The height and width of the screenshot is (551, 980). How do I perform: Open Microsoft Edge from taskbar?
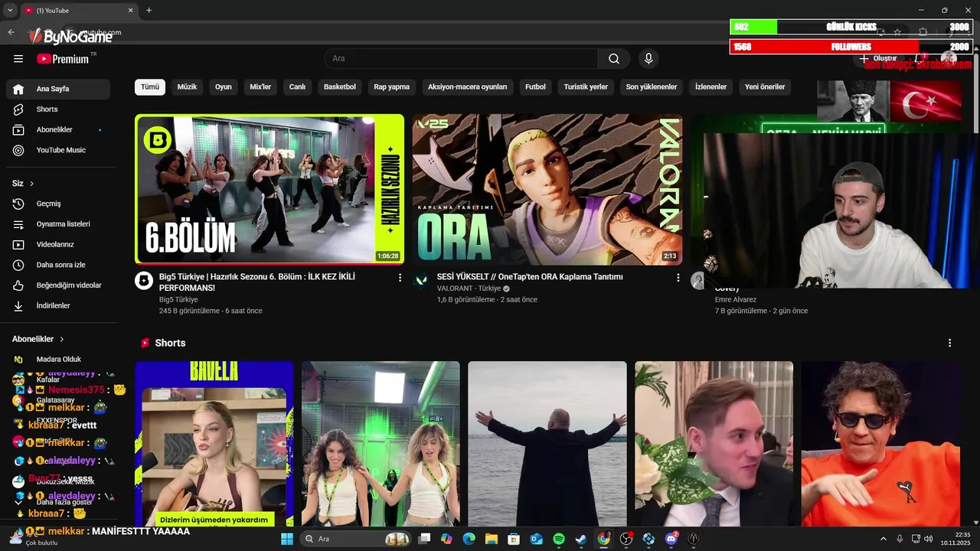[469, 539]
